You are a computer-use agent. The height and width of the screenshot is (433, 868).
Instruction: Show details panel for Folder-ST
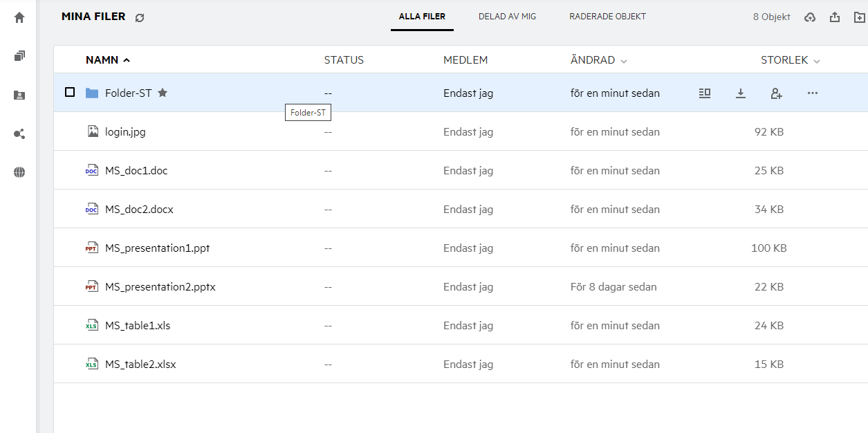point(705,93)
